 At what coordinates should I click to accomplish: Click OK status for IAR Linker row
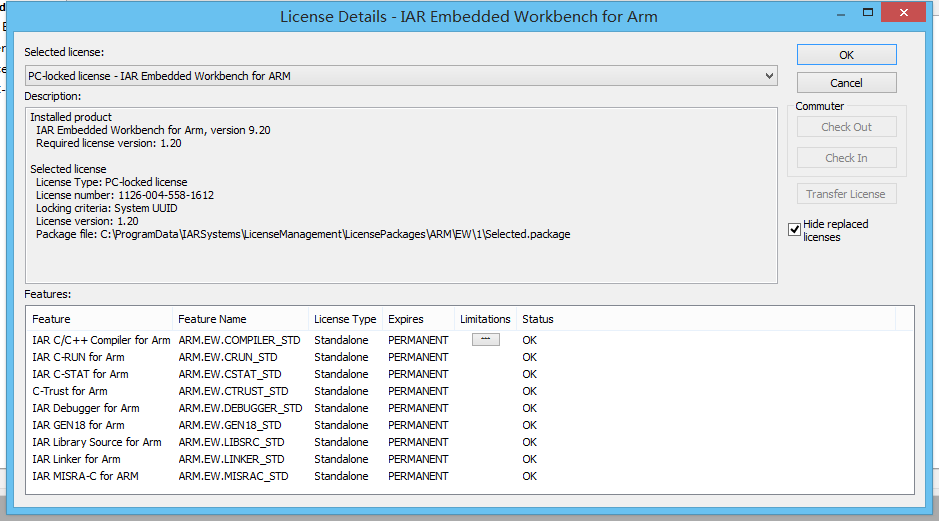529,459
